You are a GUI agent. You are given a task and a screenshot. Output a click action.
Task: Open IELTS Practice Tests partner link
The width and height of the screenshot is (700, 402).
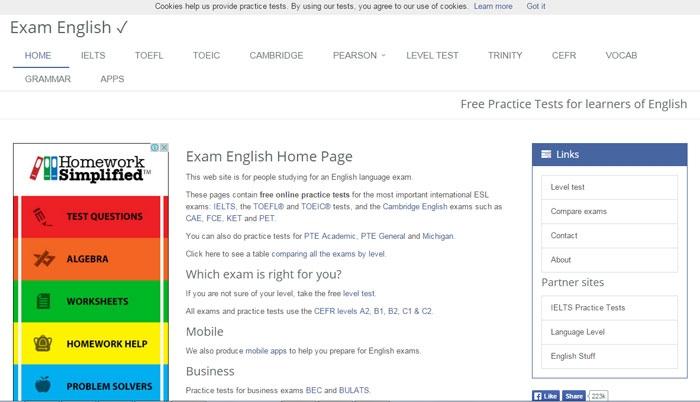pos(609,308)
